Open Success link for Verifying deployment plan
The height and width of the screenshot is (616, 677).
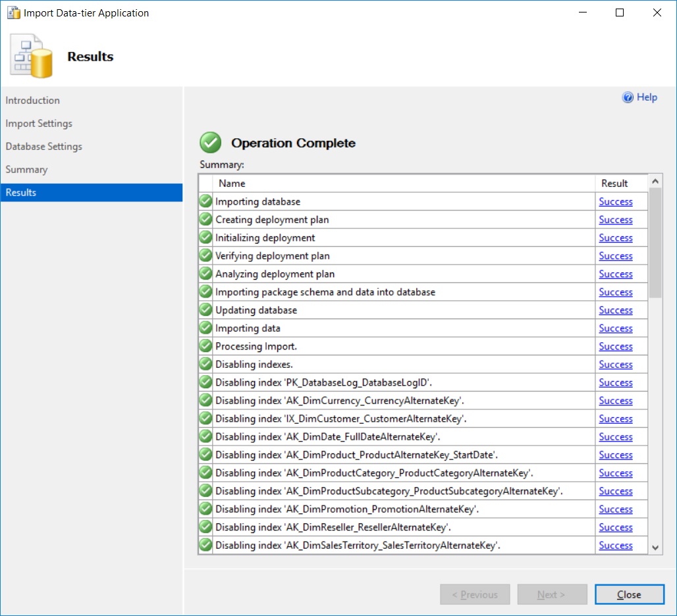tap(616, 256)
